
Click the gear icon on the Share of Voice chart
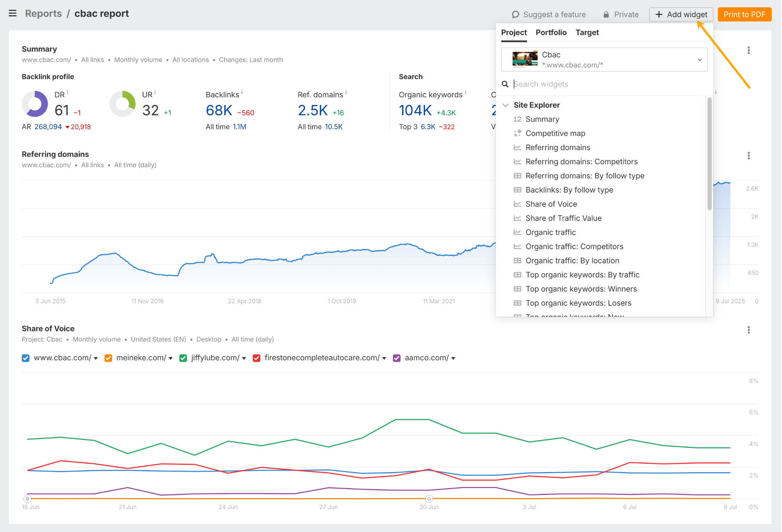click(x=27, y=499)
